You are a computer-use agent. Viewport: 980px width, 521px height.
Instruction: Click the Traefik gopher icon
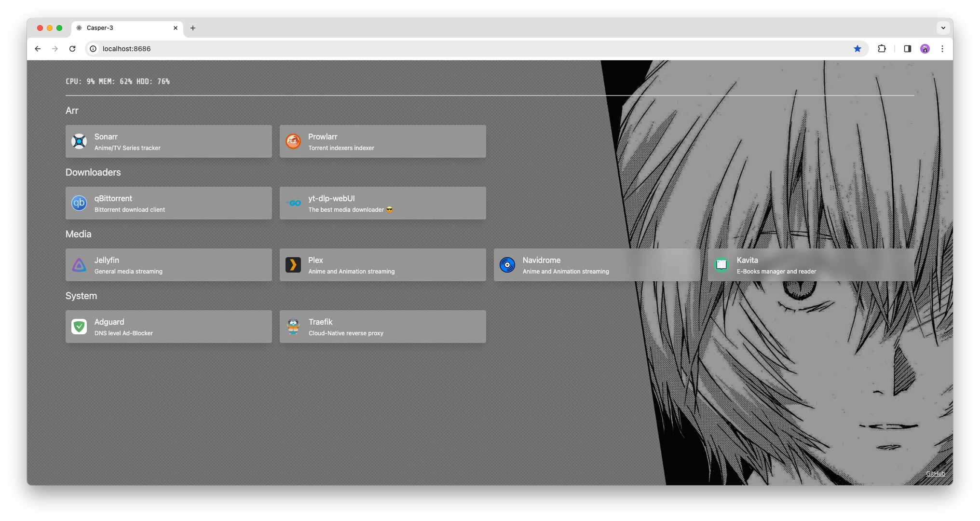tap(293, 327)
